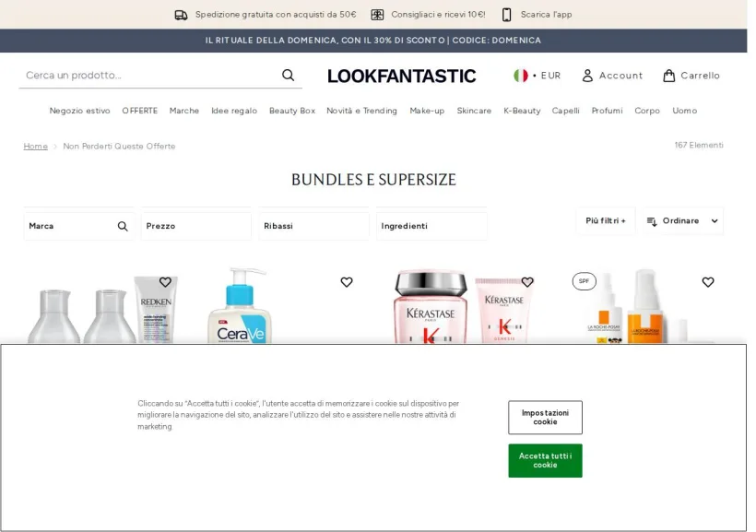Click Scarica l'app link

click(547, 15)
